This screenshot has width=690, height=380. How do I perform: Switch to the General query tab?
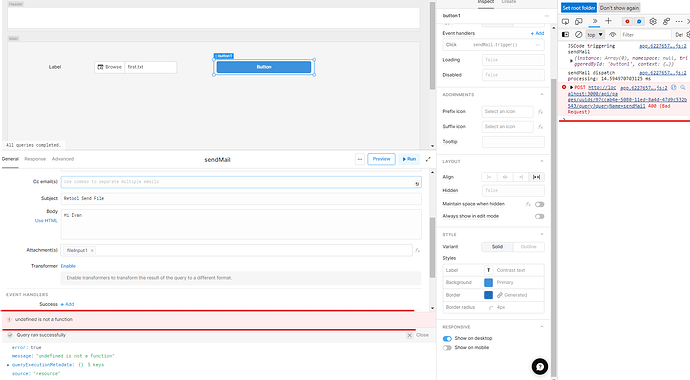tap(10, 159)
